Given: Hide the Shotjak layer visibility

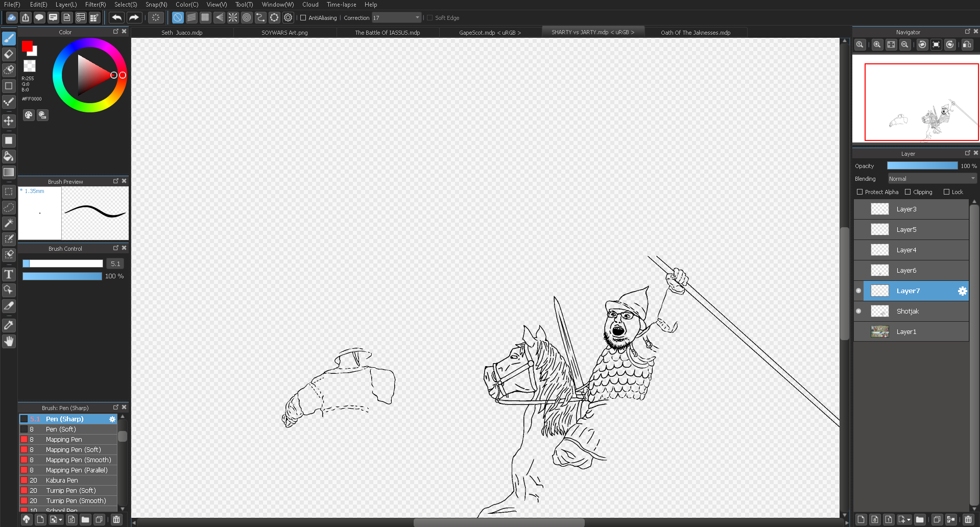Looking at the screenshot, I should tap(858, 311).
